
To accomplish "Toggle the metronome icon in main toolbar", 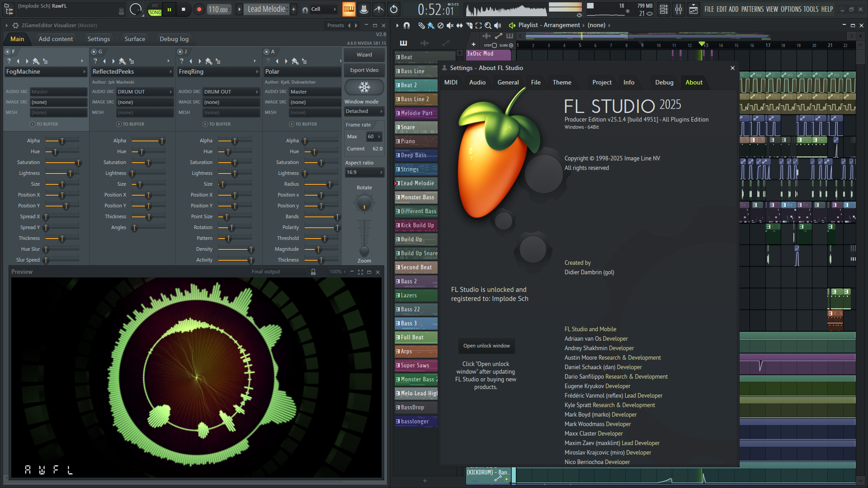I will click(379, 9).
